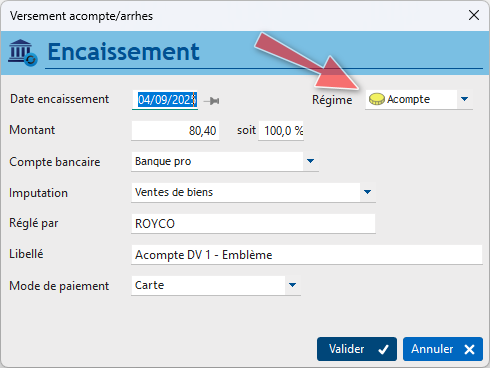Click the Régime label
490x368 pixels.
[x=332, y=100]
